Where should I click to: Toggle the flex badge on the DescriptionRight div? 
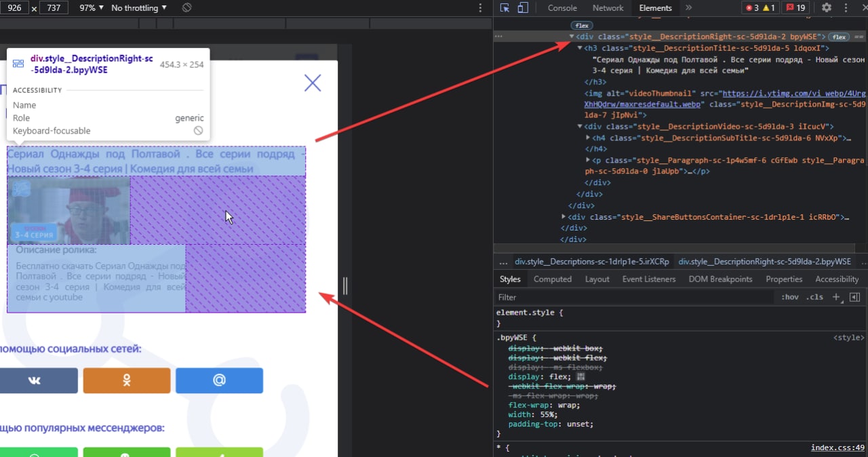pyautogui.click(x=840, y=37)
